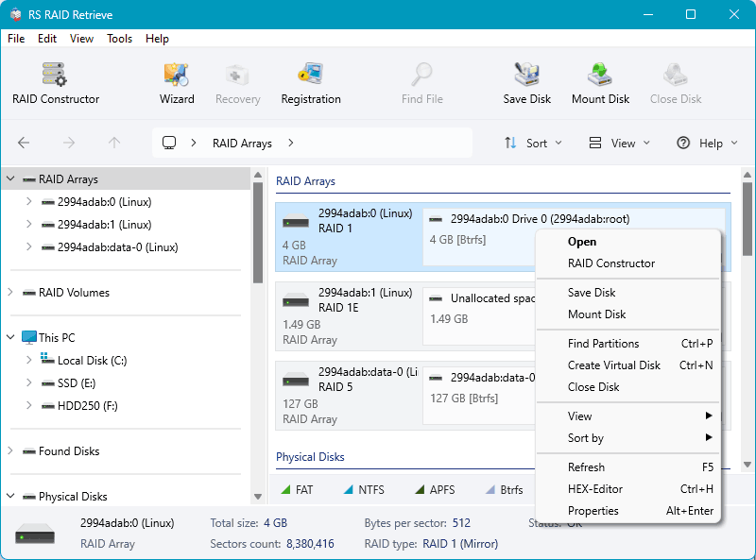Click the Close Disk toolbar icon
This screenshot has width=756, height=560.
pos(675,80)
